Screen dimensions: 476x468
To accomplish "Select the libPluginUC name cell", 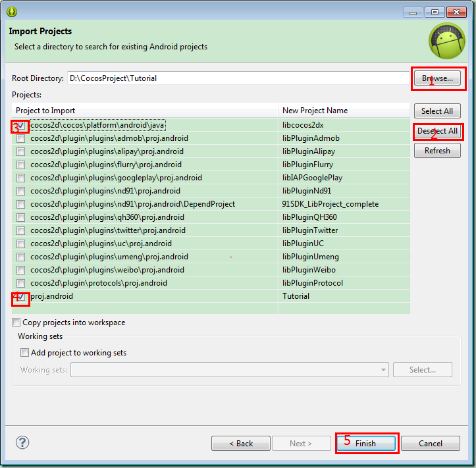I will 344,244.
